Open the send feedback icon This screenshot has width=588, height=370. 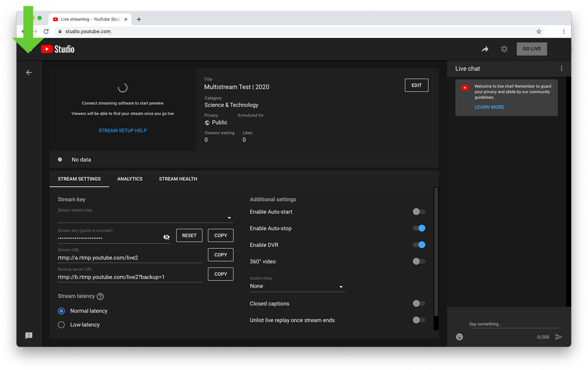coord(29,336)
